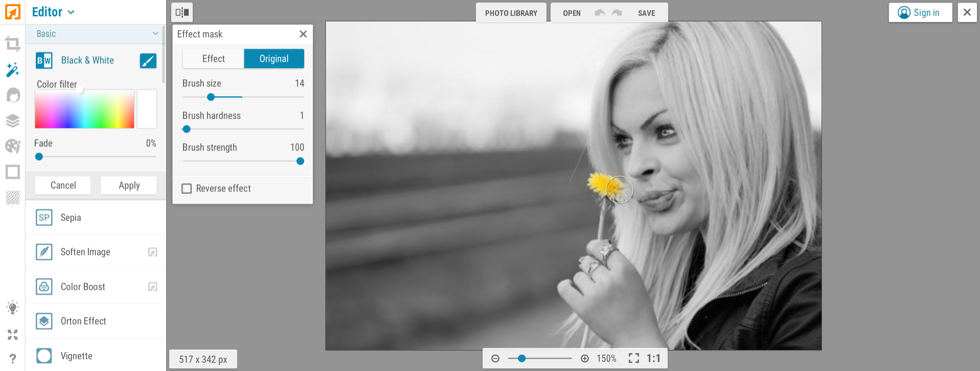Enable the Reverse effect checkbox

pyautogui.click(x=187, y=189)
